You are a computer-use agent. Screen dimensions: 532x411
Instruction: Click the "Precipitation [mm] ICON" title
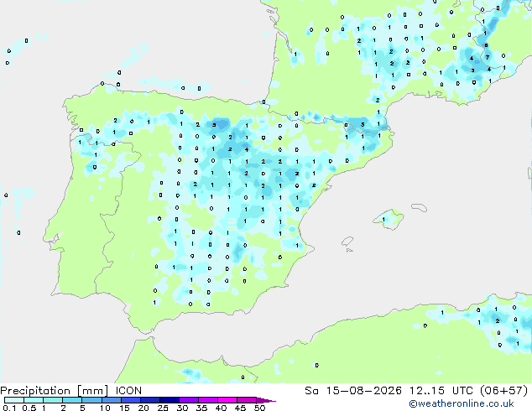[71, 391]
